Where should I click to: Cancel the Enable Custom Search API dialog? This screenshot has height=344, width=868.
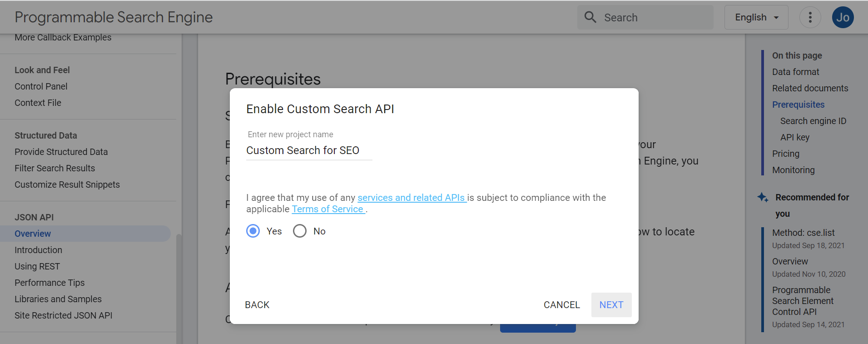point(561,304)
